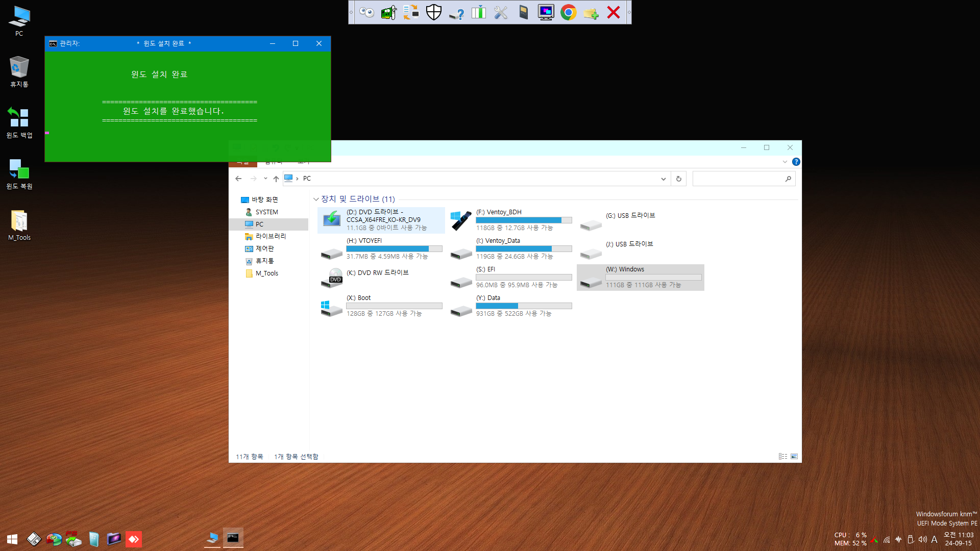This screenshot has height=551, width=980.
Task: Select 라이브러리 in navigation pane
Action: 271,236
